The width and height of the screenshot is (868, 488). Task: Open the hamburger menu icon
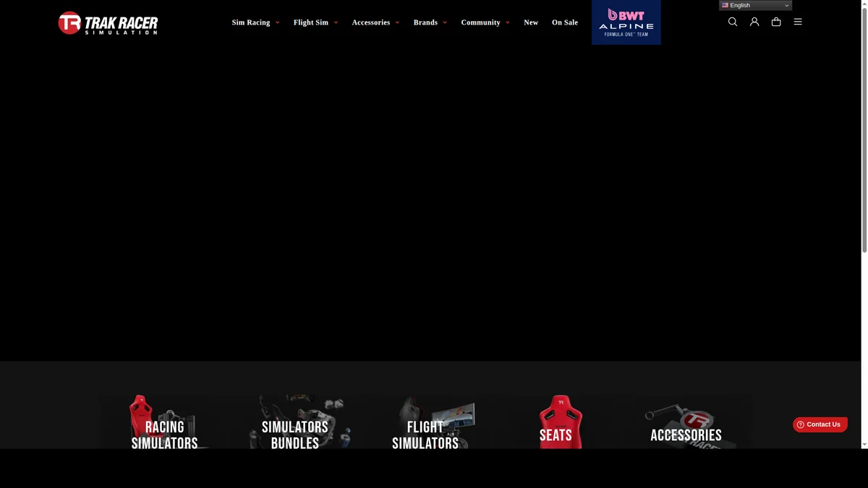click(798, 22)
